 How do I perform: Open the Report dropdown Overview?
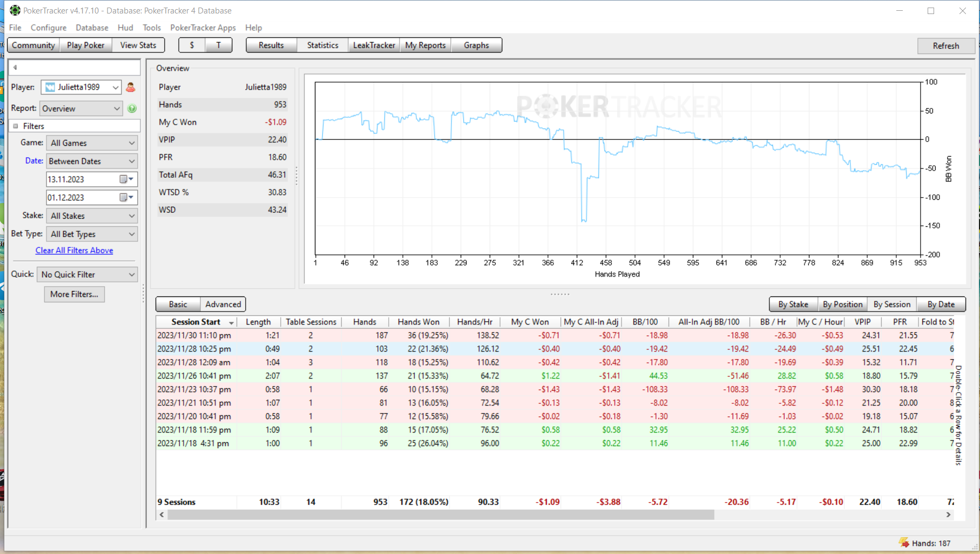coord(81,109)
